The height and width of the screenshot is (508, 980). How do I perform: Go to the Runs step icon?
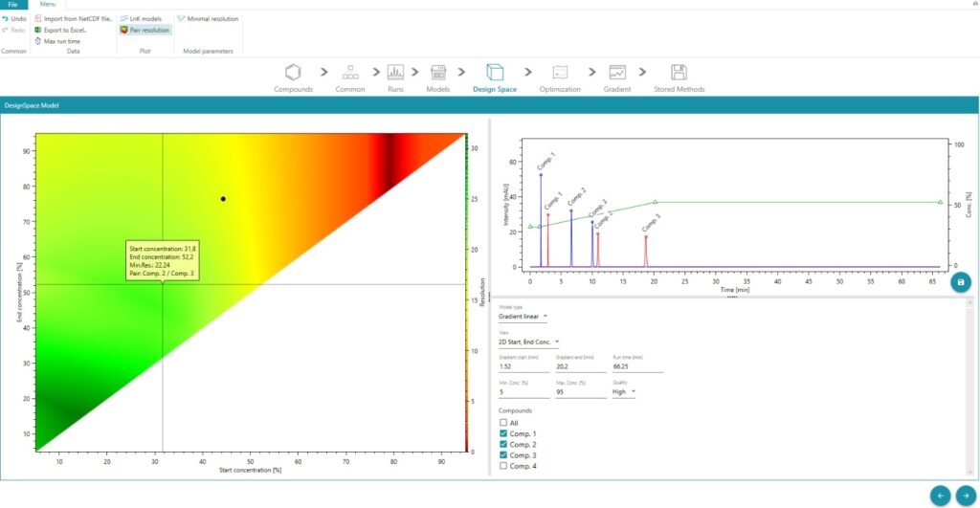point(395,74)
